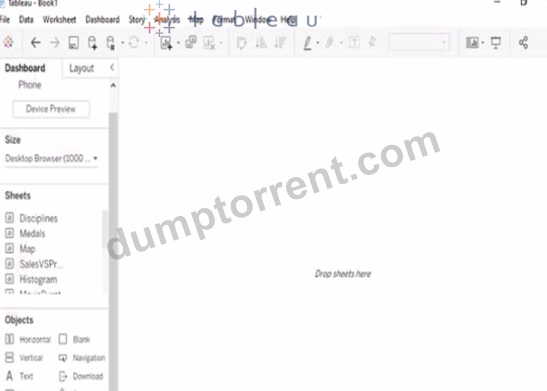547x391 pixels.
Task: Click the Sheets list scrollbar
Action: 105,230
